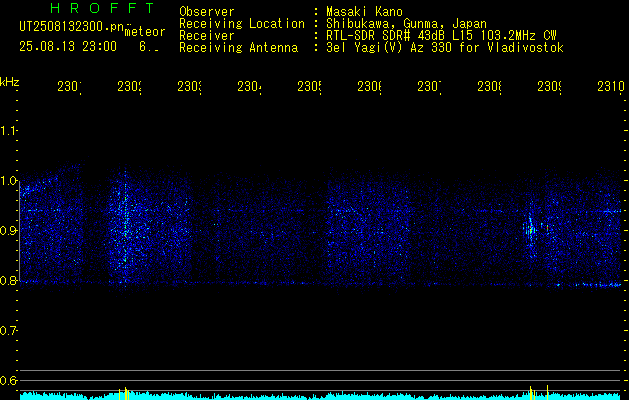This screenshot has height=400, width=629.
Task: Click the 2308 time axis marker
Action: pos(489,87)
